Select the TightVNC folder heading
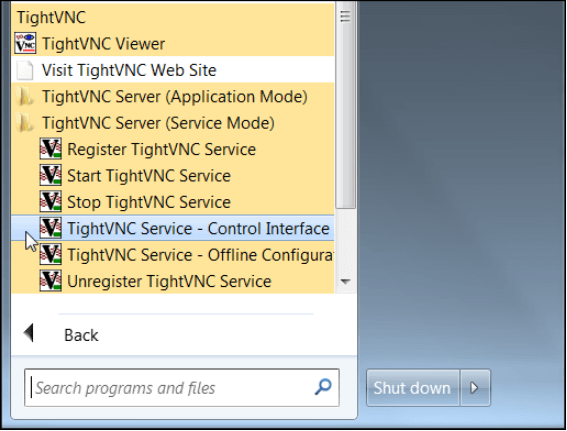Viewport: 567px width, 431px height. point(51,17)
